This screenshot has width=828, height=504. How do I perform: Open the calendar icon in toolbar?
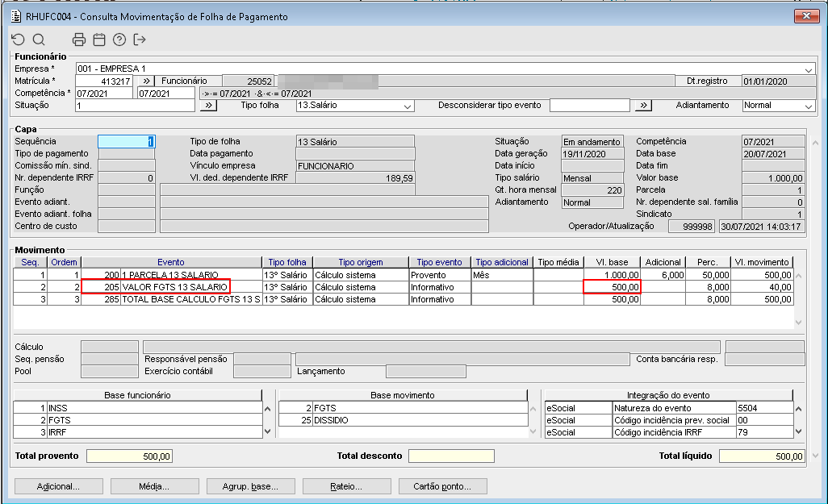tap(99, 40)
